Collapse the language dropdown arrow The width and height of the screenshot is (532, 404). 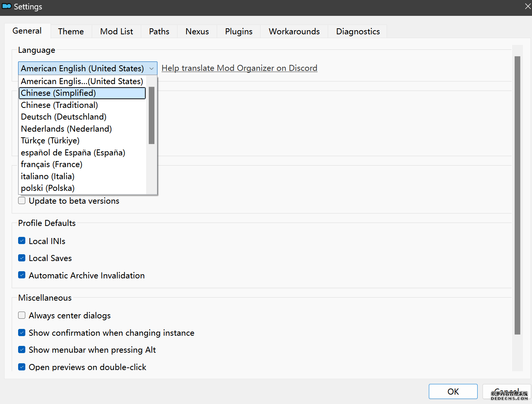click(151, 69)
